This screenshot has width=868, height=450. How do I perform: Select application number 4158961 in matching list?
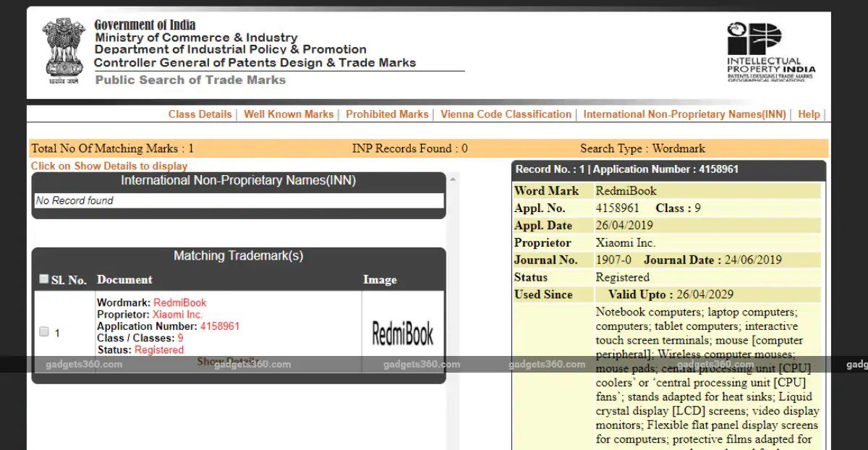220,326
